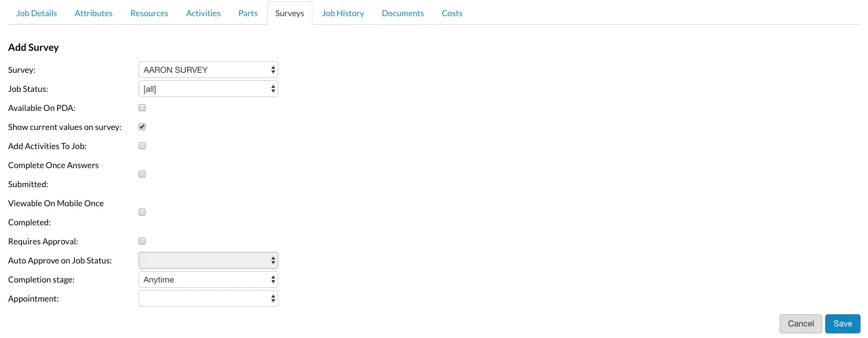Click the Job Status: label
868x338 pixels.
click(x=28, y=89)
